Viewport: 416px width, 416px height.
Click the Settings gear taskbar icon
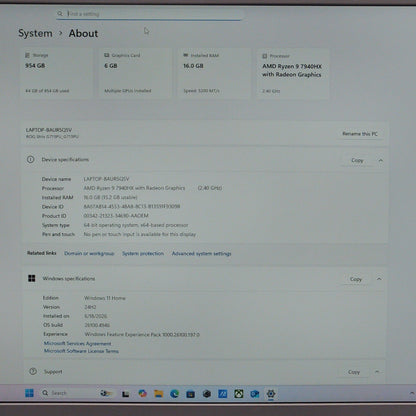tap(271, 394)
